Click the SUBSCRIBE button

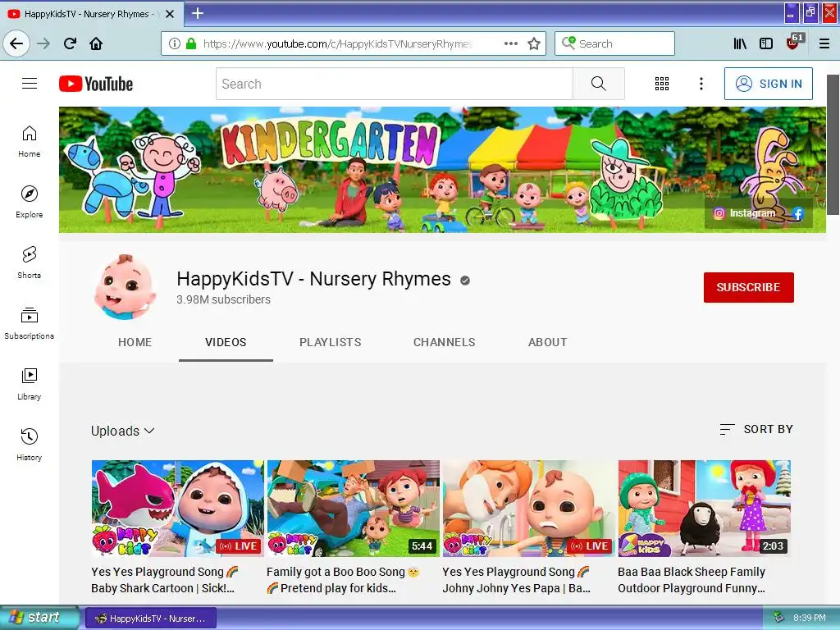[x=748, y=287]
